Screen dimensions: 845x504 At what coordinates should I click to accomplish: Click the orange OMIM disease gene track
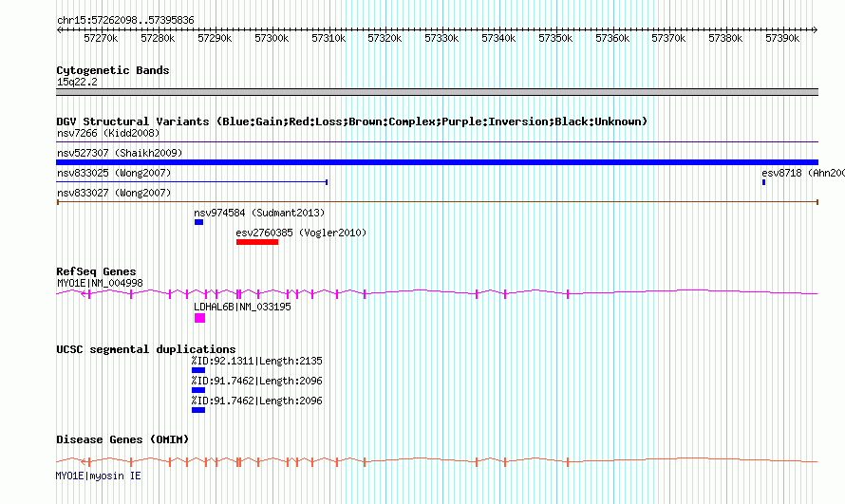tap(437, 461)
